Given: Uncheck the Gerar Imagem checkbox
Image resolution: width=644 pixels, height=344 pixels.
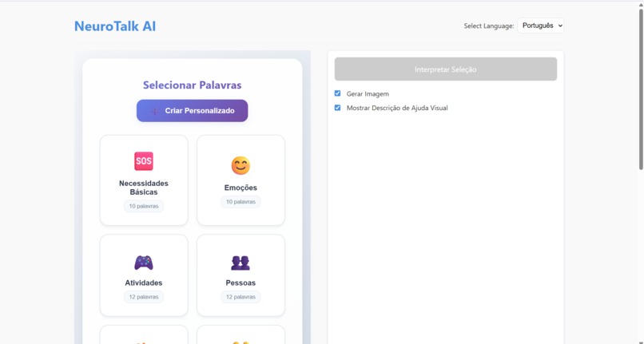Looking at the screenshot, I should (x=338, y=93).
